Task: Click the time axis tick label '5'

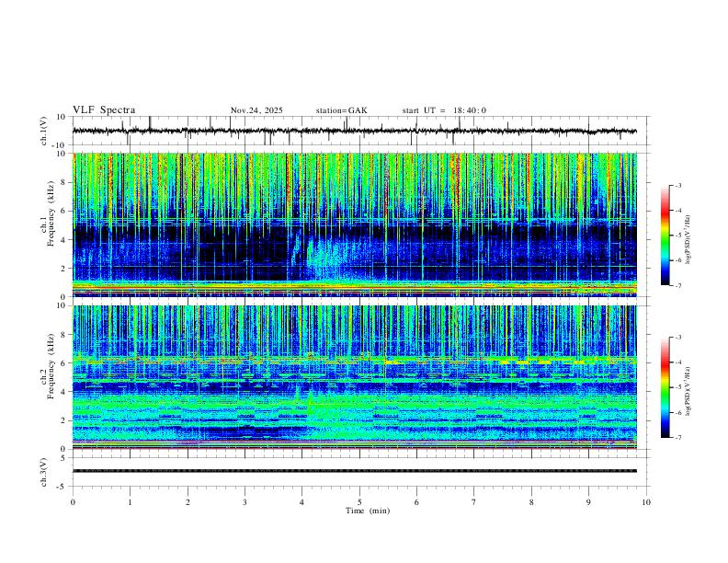Action: tap(359, 502)
